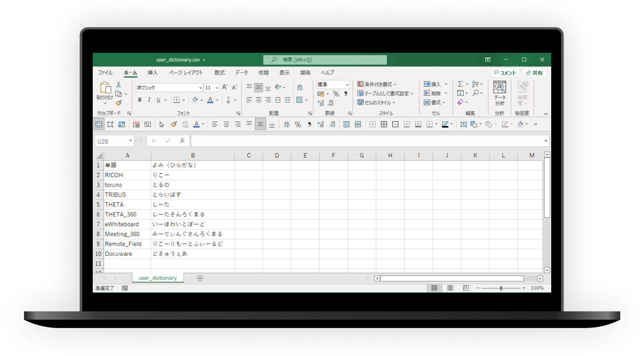The height and width of the screenshot is (356, 644).
Task: Decrease font size with the small A icon
Action: (234, 87)
